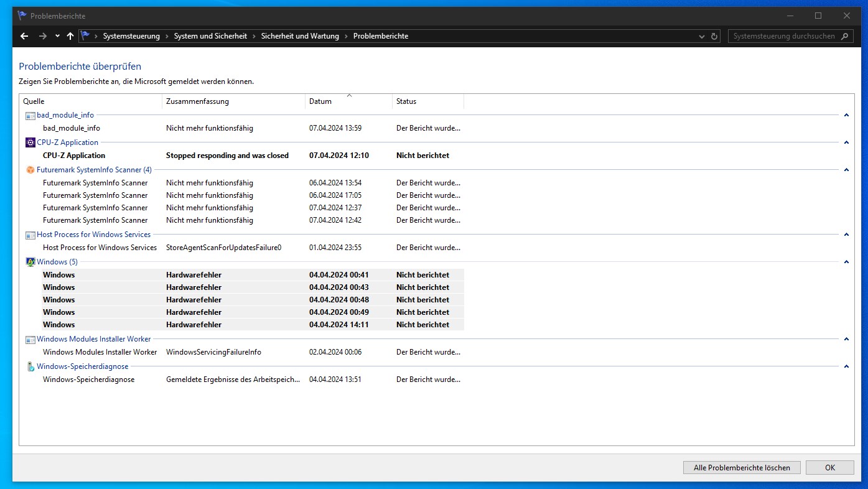Select Gemeldete Ergebnisse des Arbeitsspeichers report
The image size is (868, 489).
point(253,380)
